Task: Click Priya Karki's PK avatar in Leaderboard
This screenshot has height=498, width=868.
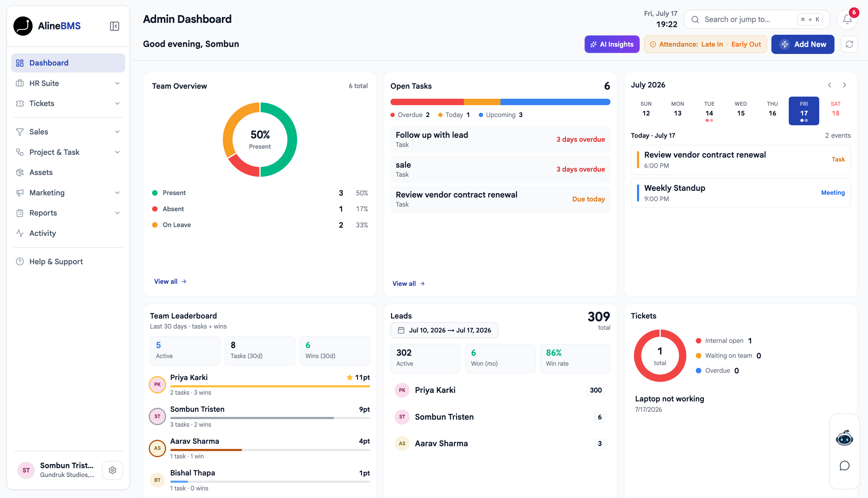Action: coord(157,384)
